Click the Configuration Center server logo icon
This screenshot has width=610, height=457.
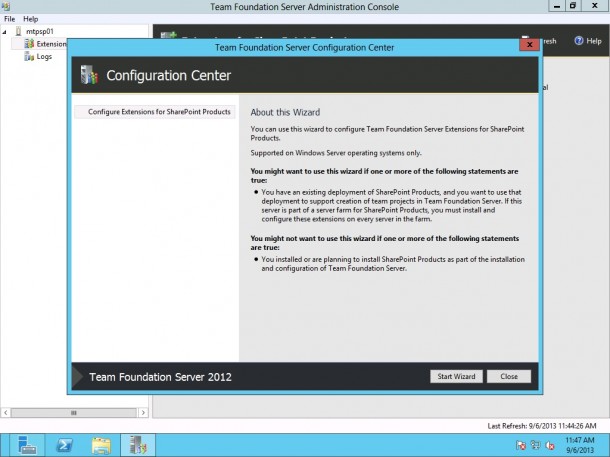point(90,76)
